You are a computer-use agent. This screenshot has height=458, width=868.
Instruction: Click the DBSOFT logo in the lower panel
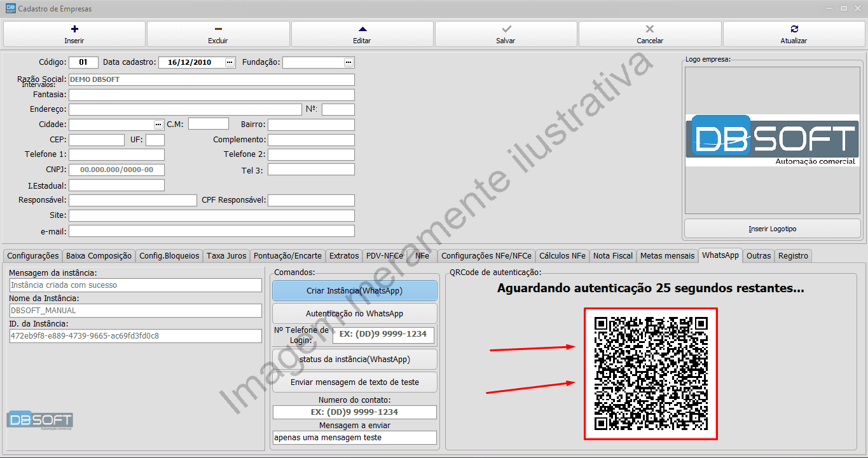point(39,421)
